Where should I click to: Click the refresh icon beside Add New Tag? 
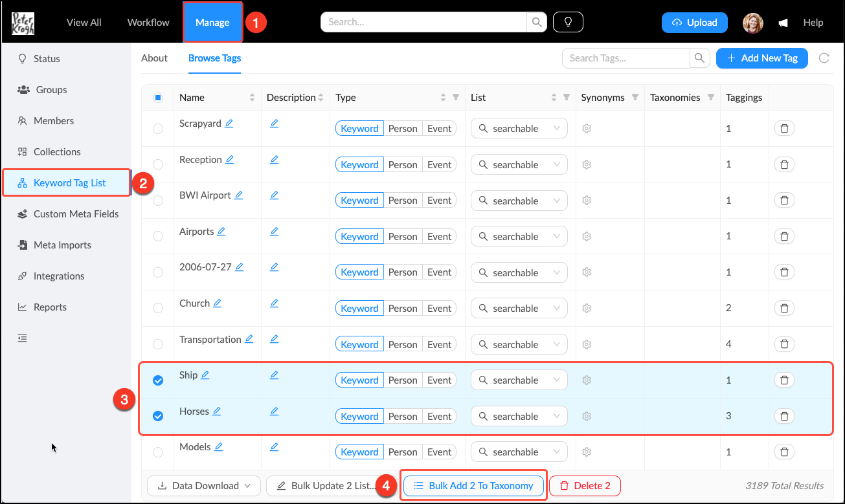pos(824,58)
